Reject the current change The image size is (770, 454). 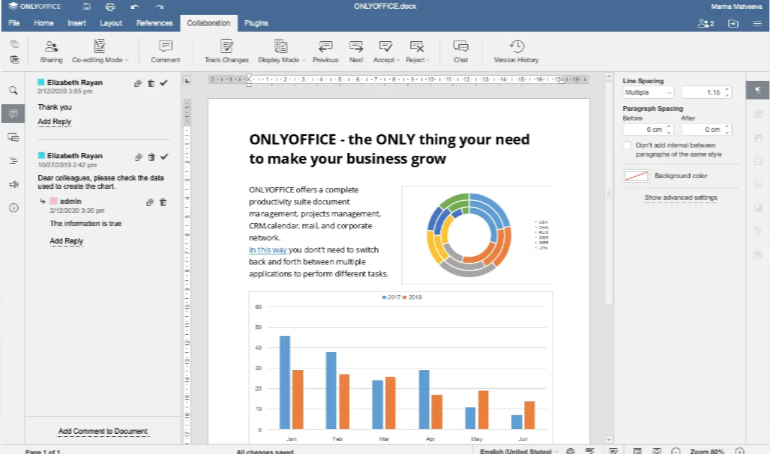coord(415,52)
